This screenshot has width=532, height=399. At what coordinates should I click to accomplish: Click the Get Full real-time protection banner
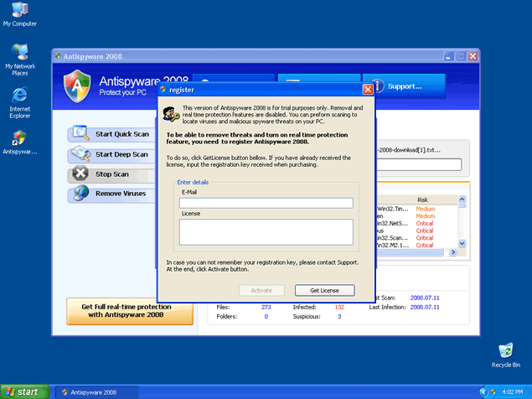point(130,311)
